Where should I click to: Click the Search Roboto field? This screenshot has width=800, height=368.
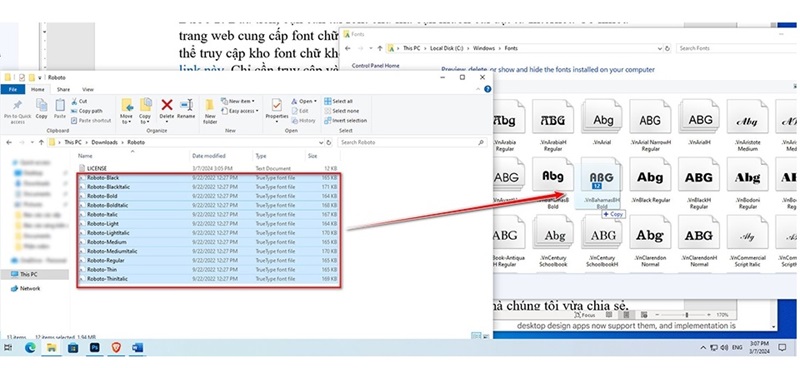tap(412, 142)
